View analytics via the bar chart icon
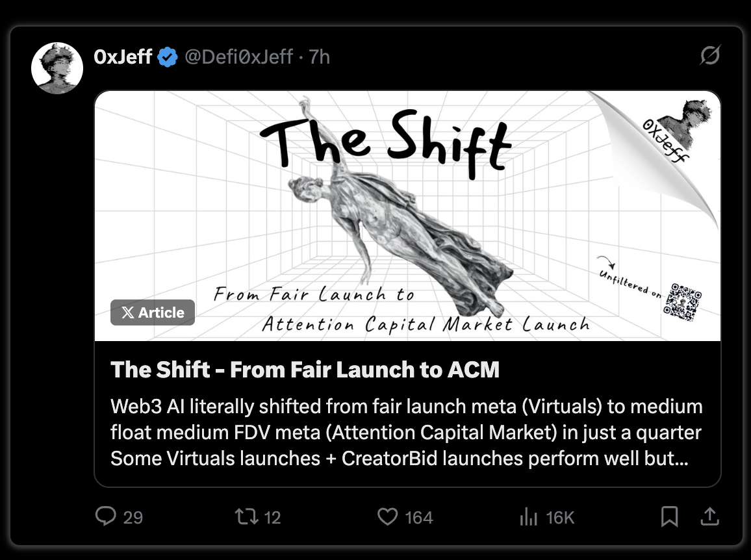 (x=528, y=517)
